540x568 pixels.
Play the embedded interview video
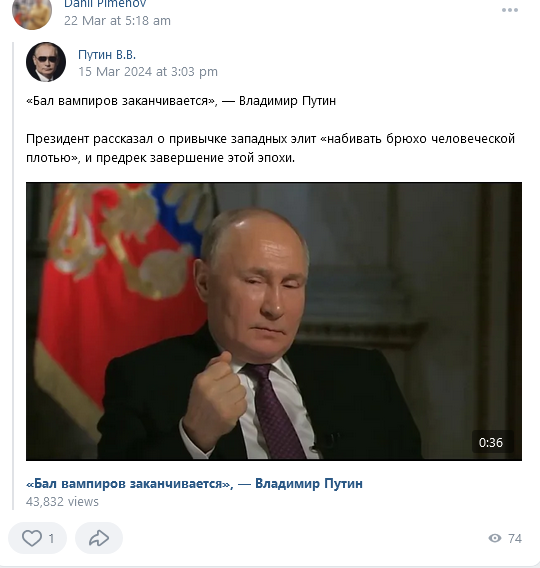click(x=274, y=321)
